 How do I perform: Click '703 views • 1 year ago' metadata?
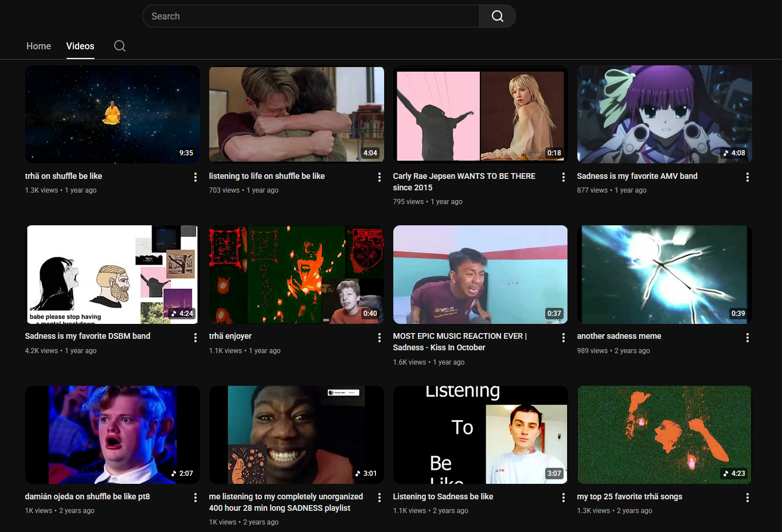pos(244,190)
